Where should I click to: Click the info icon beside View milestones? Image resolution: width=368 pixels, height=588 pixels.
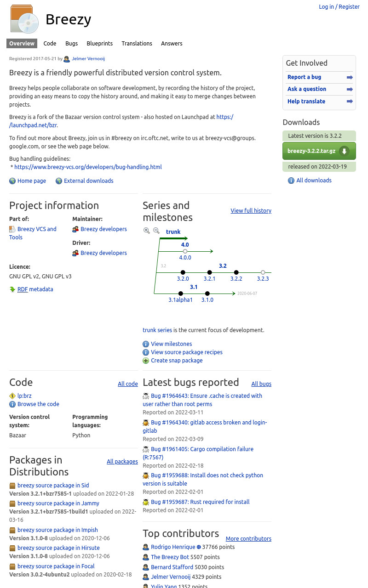tap(146, 344)
